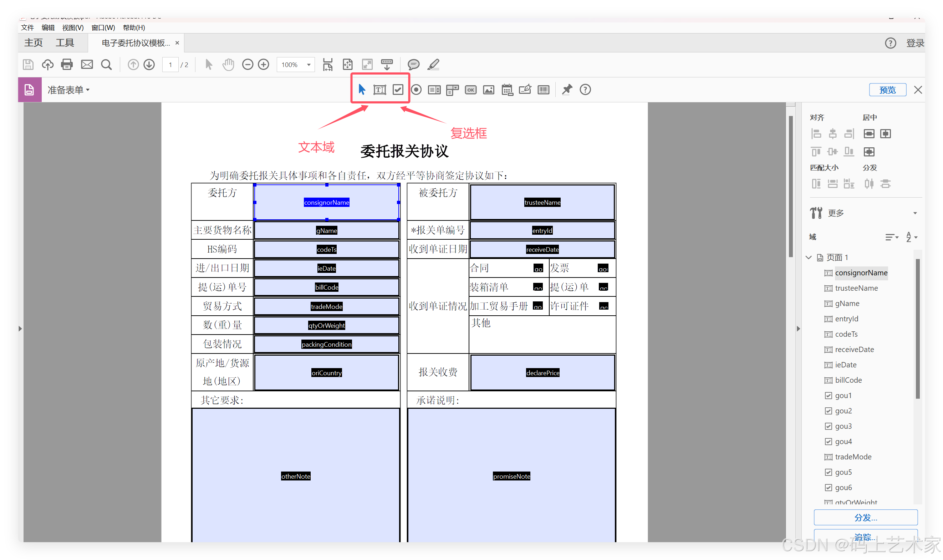Add a comment bubble icon
This screenshot has height=560, width=943.
[x=413, y=65]
